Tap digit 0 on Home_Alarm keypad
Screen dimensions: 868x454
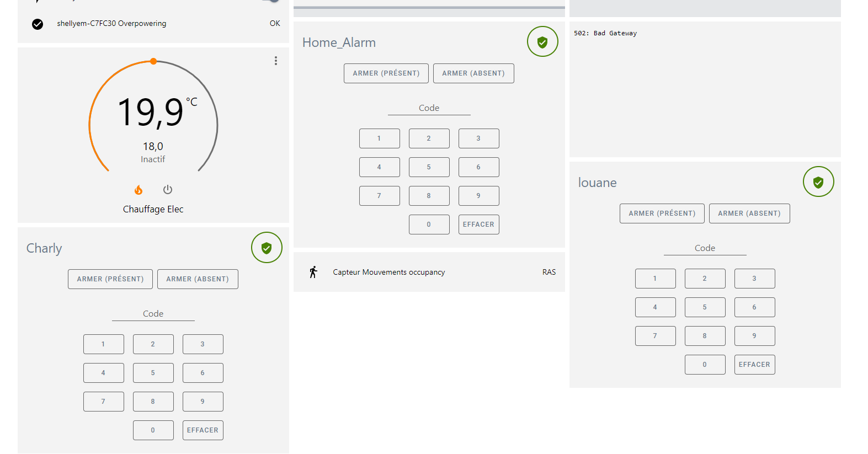click(x=429, y=225)
